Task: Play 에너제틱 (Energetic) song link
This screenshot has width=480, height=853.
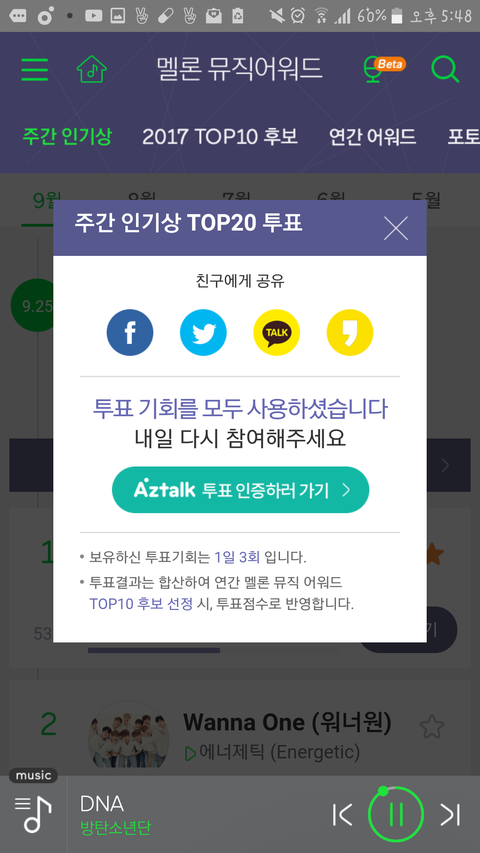Action: pyautogui.click(x=273, y=752)
